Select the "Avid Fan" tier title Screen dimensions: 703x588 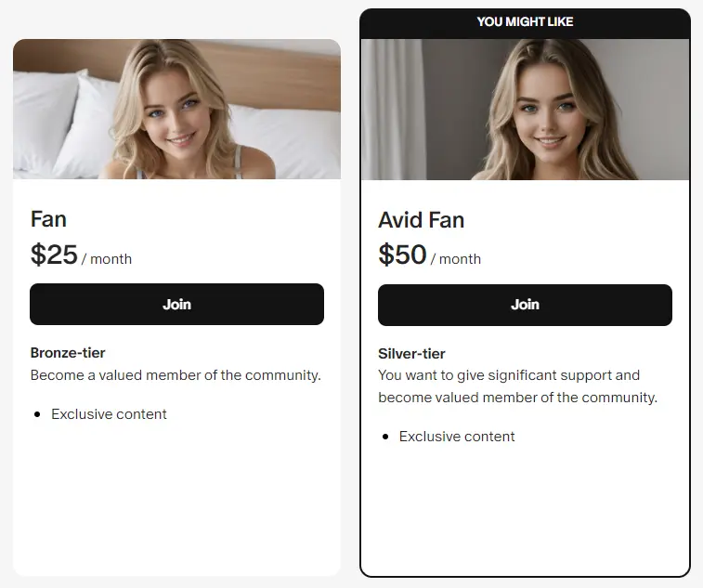421,220
